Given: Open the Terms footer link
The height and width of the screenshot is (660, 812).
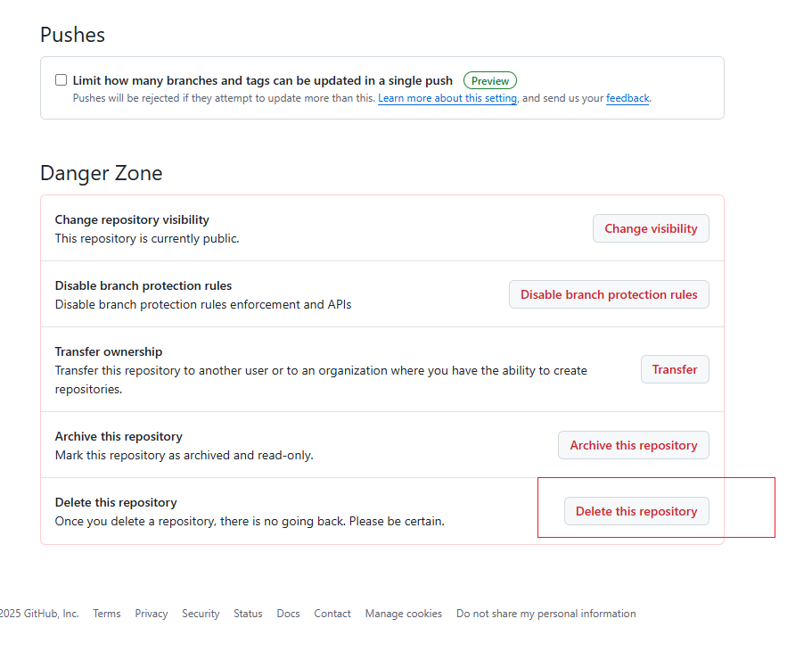Looking at the screenshot, I should (107, 614).
